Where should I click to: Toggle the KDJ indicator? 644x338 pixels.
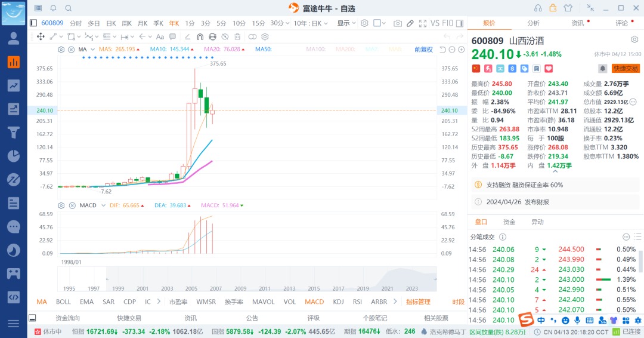[339, 302]
